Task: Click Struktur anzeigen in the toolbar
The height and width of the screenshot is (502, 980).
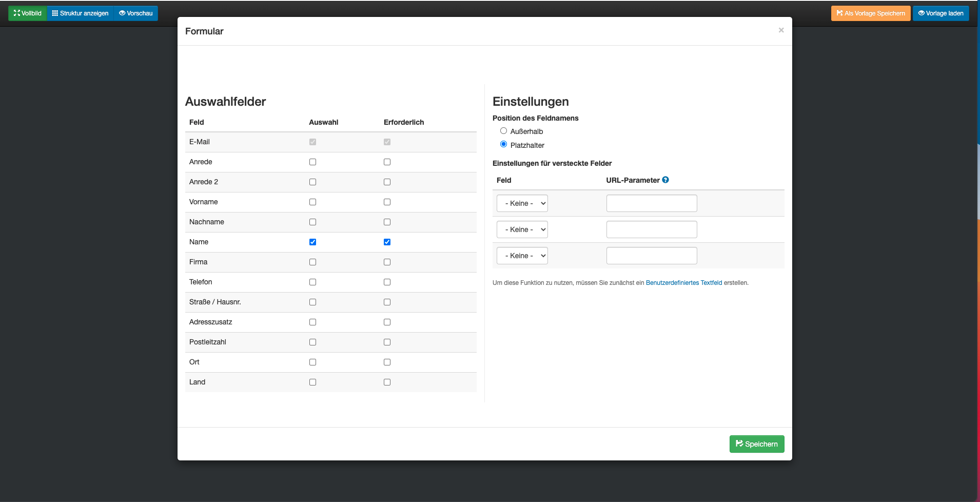Action: pos(80,13)
